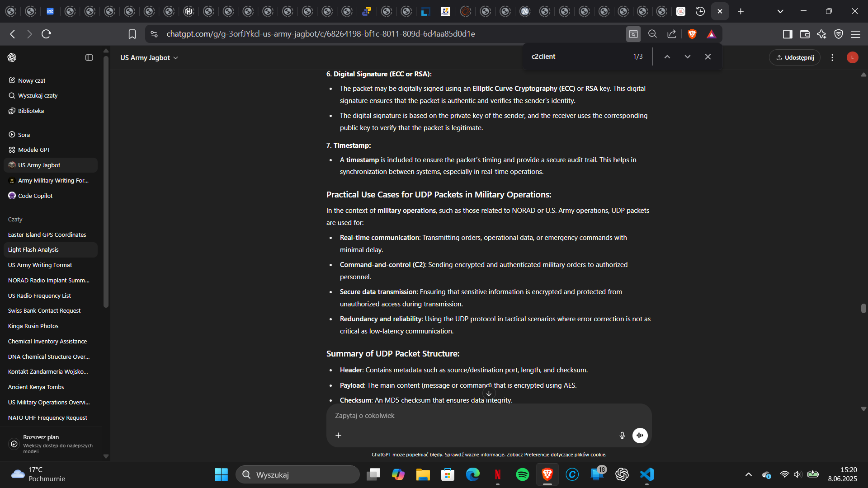The height and width of the screenshot is (488, 868).
Task: Click Udostępnij share button
Action: [795, 57]
